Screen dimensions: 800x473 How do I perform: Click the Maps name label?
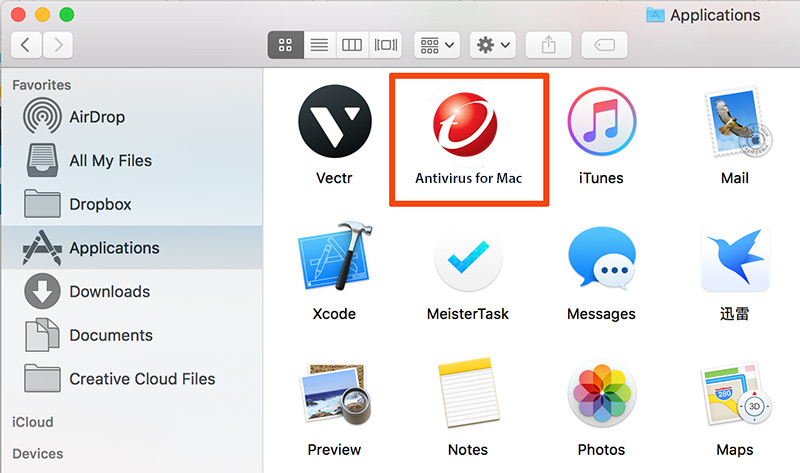pyautogui.click(x=735, y=450)
